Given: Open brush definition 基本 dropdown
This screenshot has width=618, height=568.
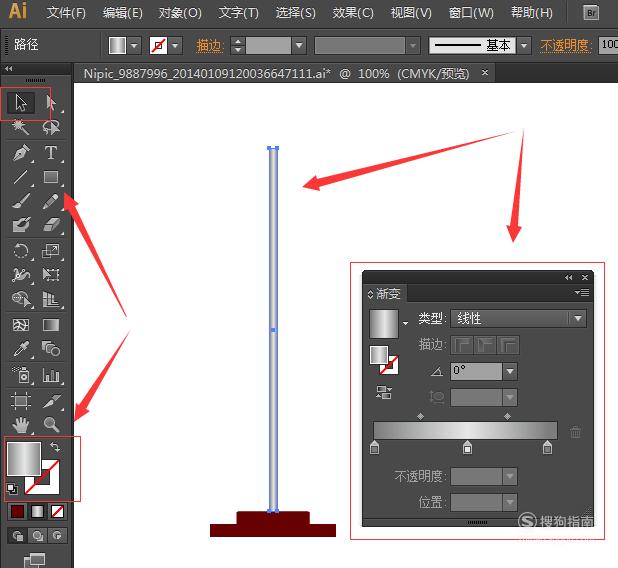Looking at the screenshot, I should point(524,45).
